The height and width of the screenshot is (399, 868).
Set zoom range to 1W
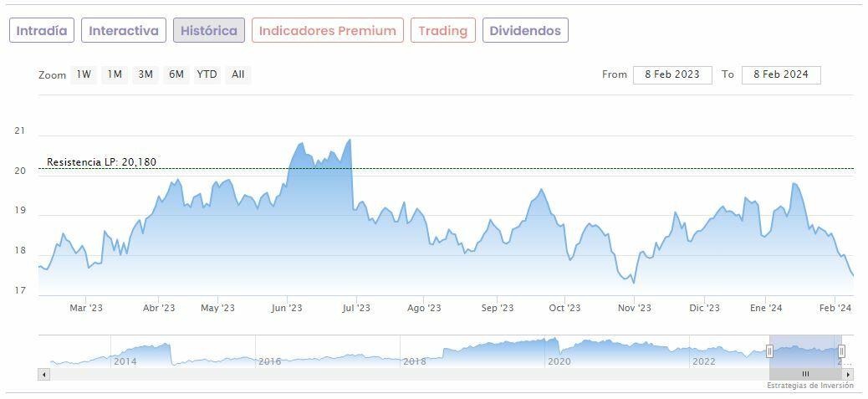point(84,74)
